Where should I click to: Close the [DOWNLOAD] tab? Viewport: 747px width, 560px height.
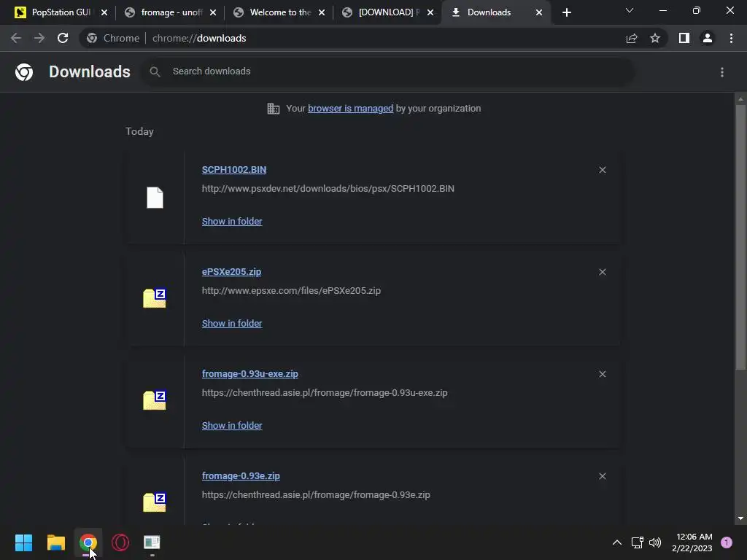tap(430, 12)
